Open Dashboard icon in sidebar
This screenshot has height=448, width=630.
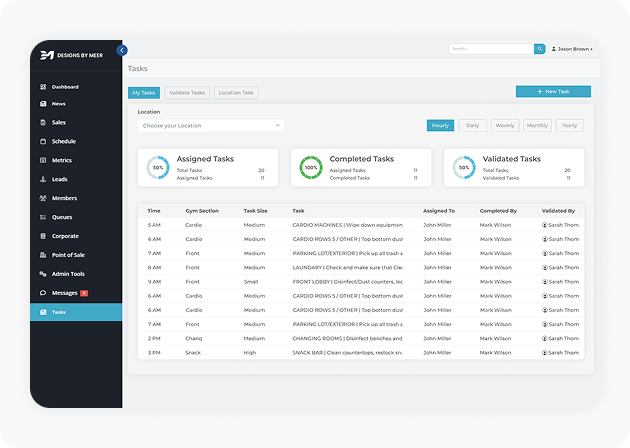point(43,87)
